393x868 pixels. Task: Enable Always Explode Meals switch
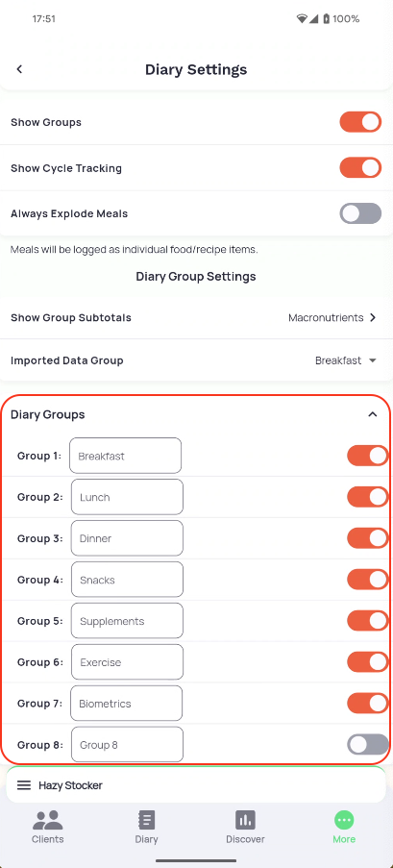click(360, 213)
